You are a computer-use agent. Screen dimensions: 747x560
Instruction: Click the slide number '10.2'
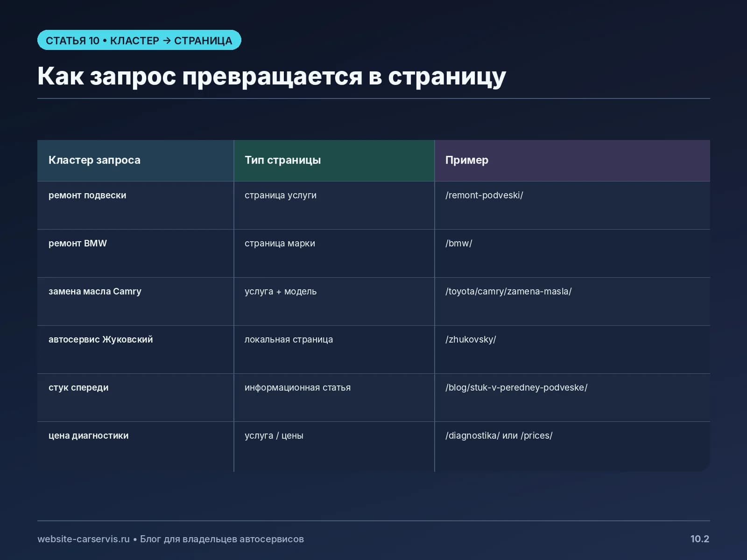point(699,539)
